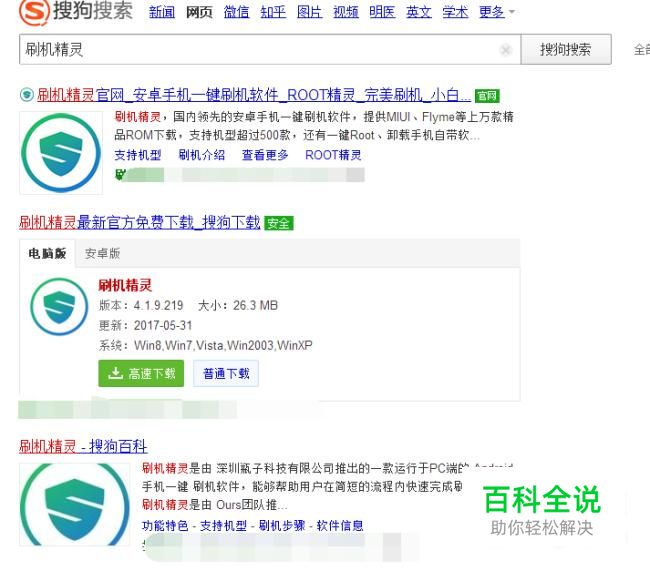Screen dimensions: 650x571
Task: Click the small badge icon before the 官网 result title
Action: click(x=27, y=95)
